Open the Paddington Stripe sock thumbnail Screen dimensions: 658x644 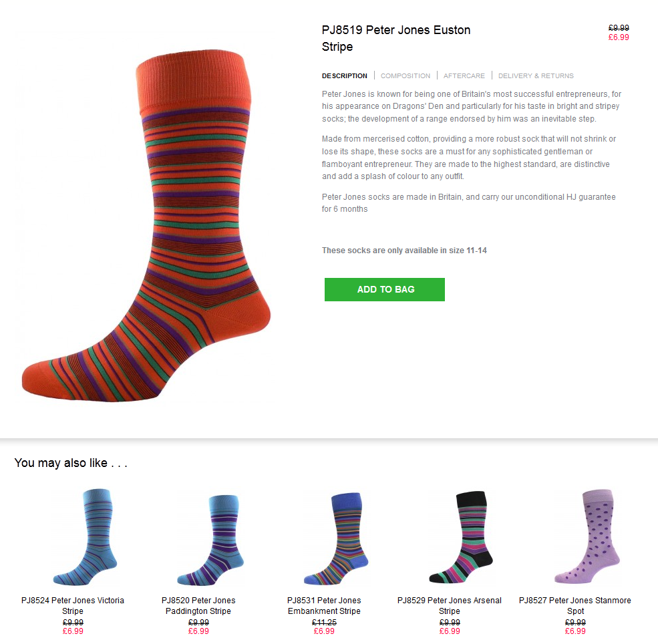[x=210, y=540]
